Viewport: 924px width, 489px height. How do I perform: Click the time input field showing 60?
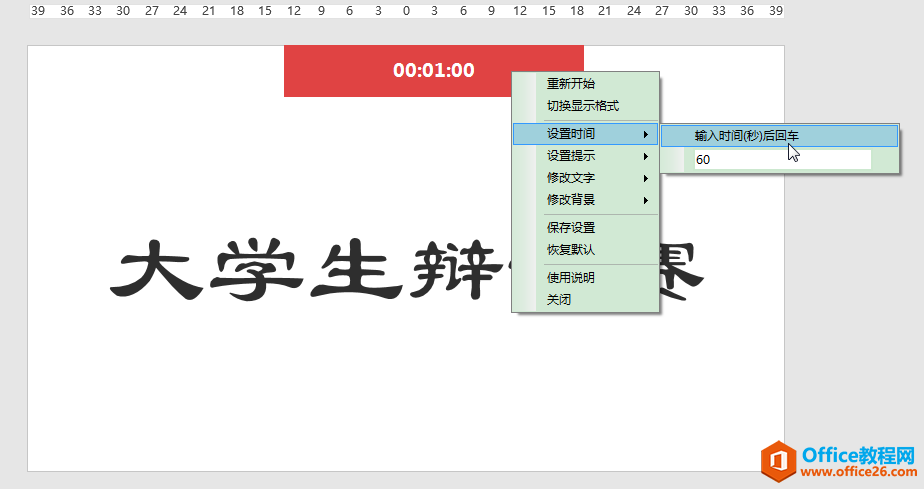tap(783, 160)
